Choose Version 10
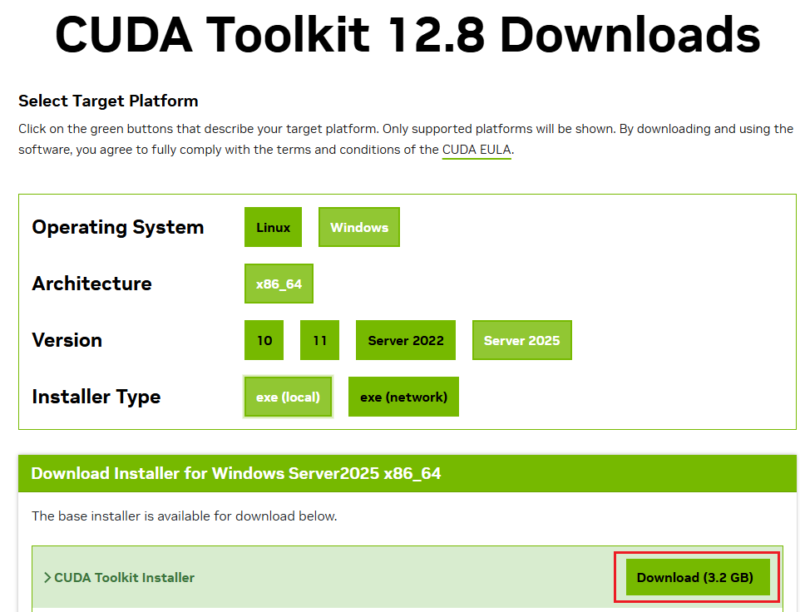 pyautogui.click(x=263, y=340)
